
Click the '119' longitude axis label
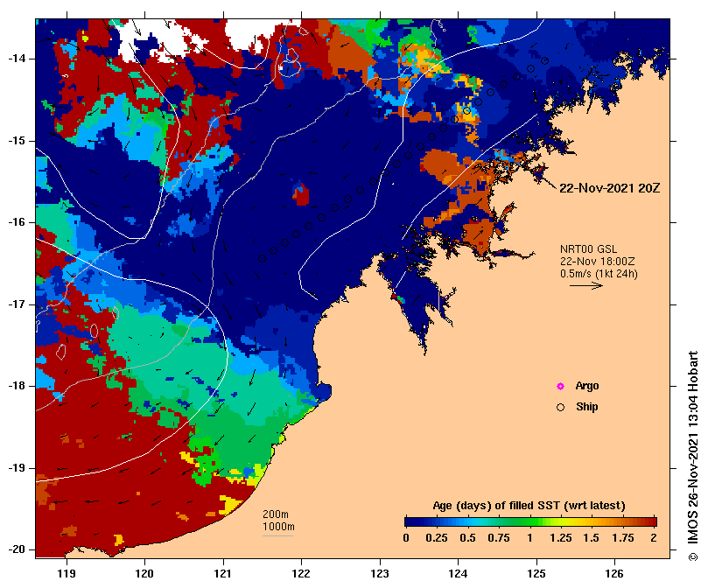click(67, 574)
